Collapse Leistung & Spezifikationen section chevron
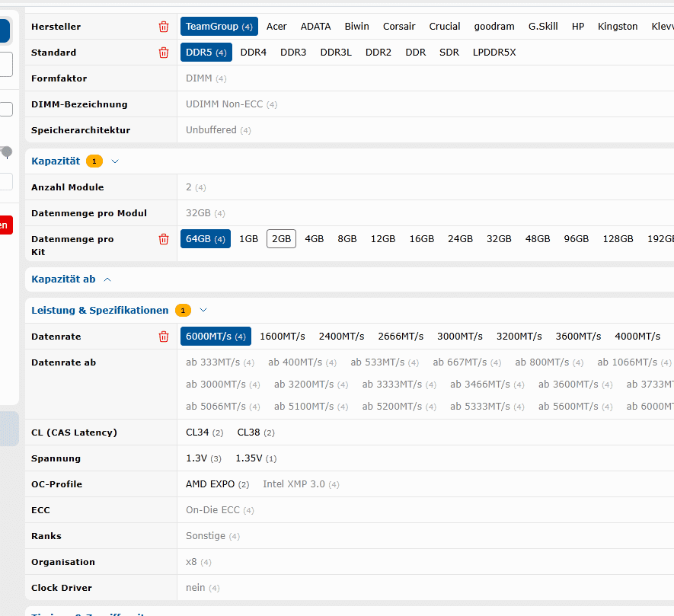Image resolution: width=674 pixels, height=616 pixels. coord(203,311)
